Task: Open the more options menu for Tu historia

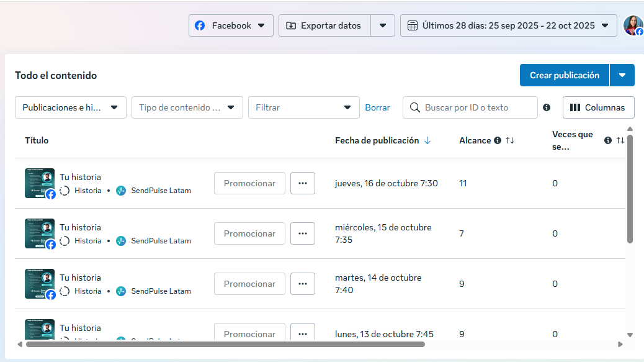Action: [303, 183]
